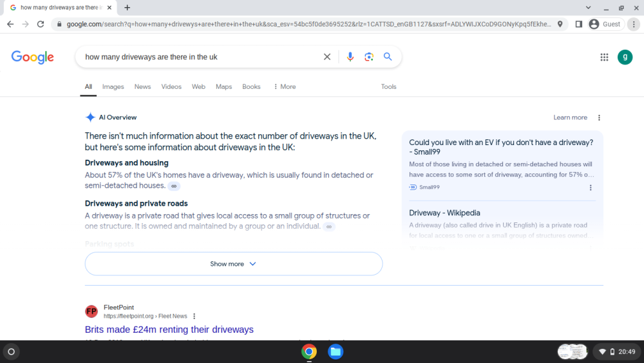Click the site info lock icon
Viewport: 644px width, 363px height.
click(59, 25)
